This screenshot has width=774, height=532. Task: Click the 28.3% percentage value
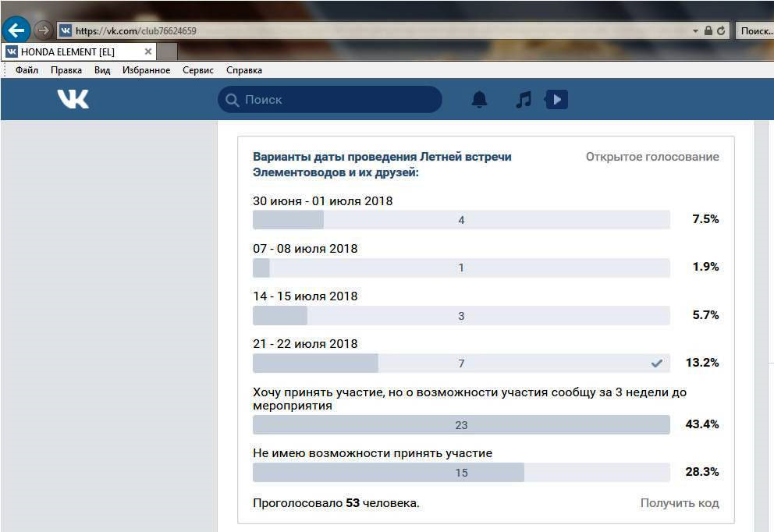[x=702, y=471]
